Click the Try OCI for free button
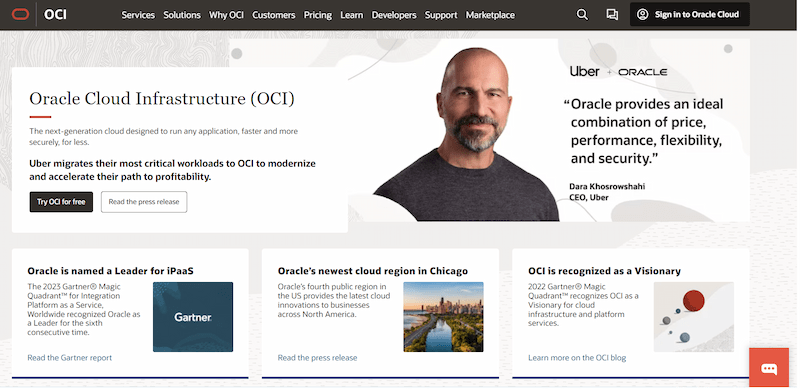 pos(61,202)
